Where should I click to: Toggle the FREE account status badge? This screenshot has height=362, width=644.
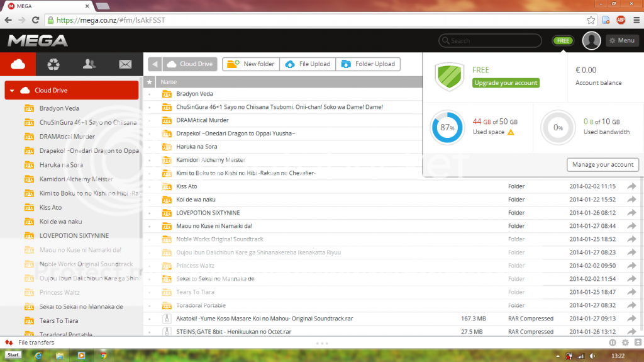click(562, 41)
